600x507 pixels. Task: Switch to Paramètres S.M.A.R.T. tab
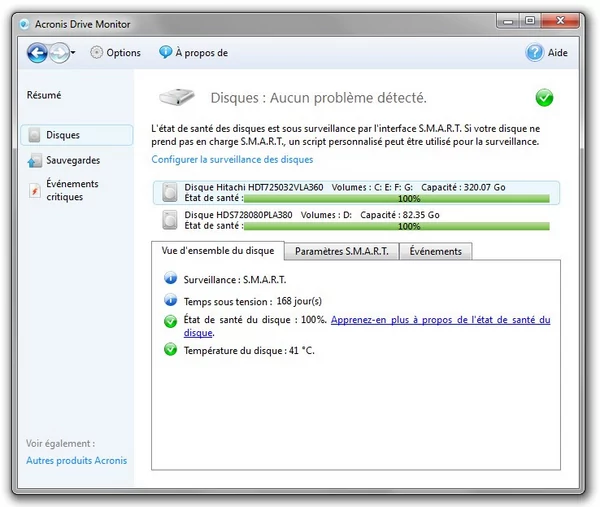[x=342, y=251]
